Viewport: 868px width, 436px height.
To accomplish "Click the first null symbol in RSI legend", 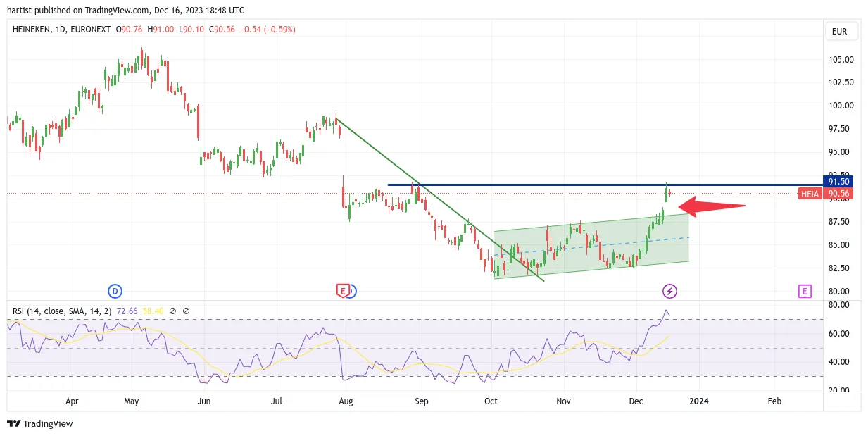I will click(175, 311).
